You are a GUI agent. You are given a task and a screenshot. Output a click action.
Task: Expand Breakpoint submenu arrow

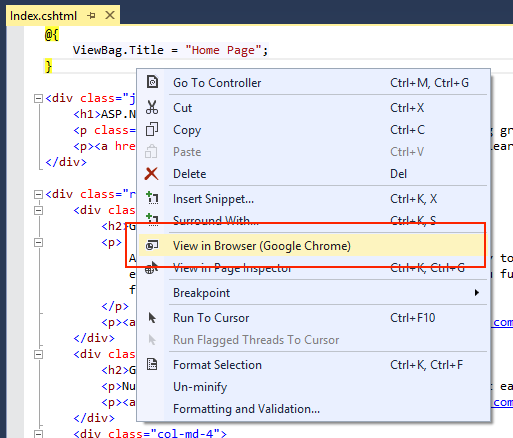[x=477, y=293]
